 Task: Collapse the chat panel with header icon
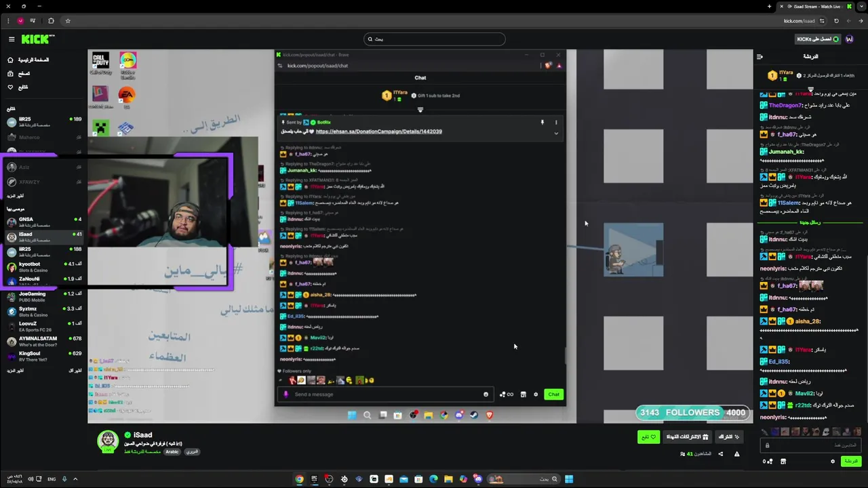(x=759, y=56)
